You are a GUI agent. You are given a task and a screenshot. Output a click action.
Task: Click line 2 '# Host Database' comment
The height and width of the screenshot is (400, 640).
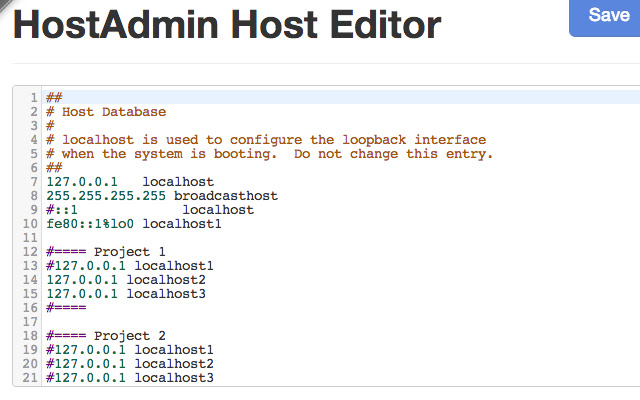pyautogui.click(x=106, y=112)
